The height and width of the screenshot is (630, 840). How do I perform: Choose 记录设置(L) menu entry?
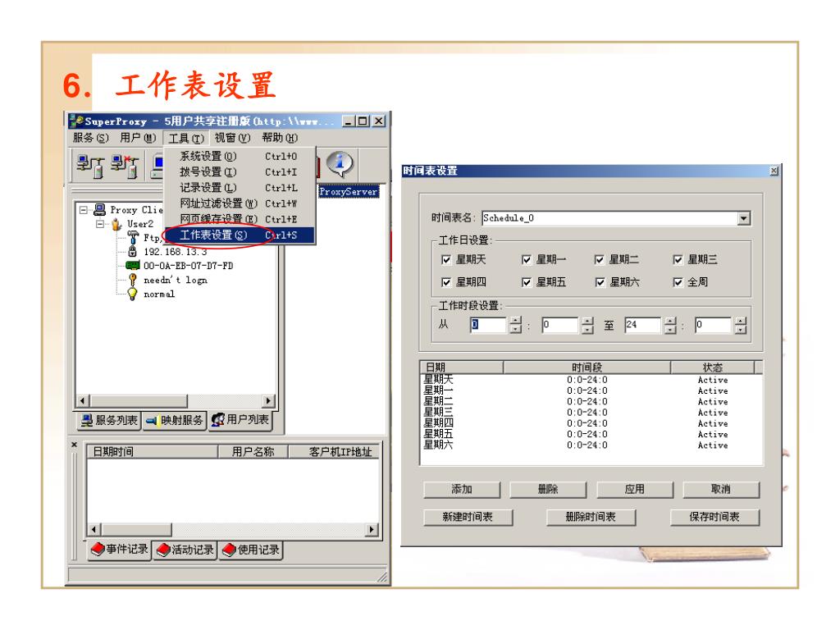[240, 188]
